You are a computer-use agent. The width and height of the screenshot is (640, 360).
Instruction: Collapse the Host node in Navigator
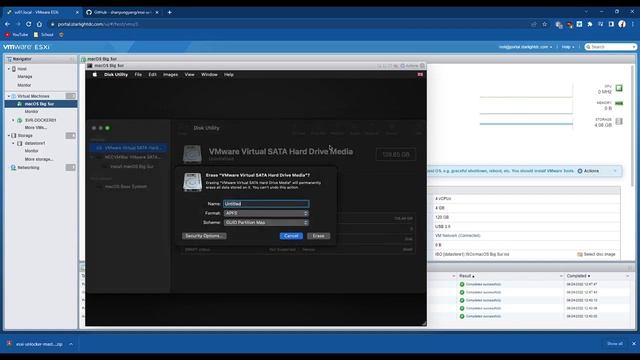click(9, 69)
